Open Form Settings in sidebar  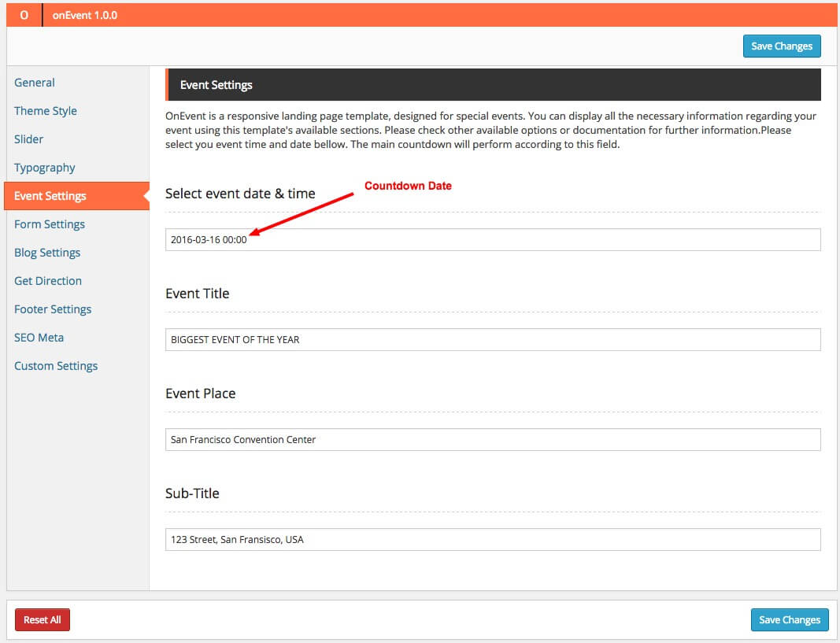point(50,224)
